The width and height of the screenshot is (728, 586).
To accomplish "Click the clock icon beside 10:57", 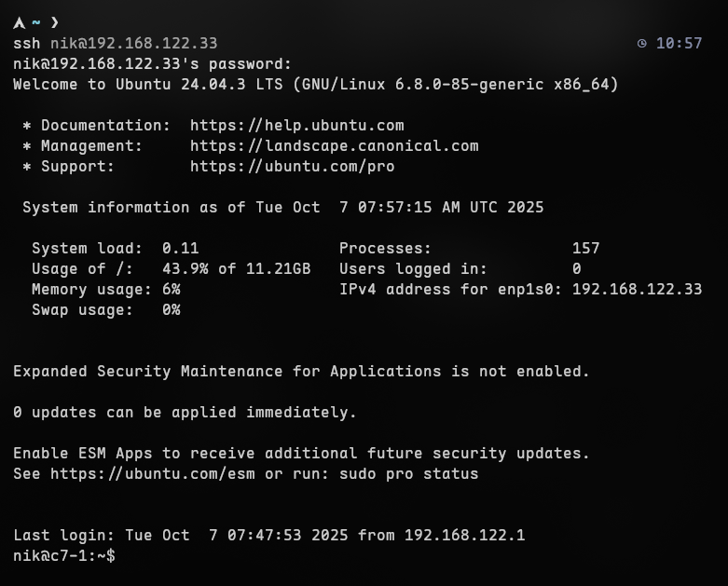I will click(642, 44).
